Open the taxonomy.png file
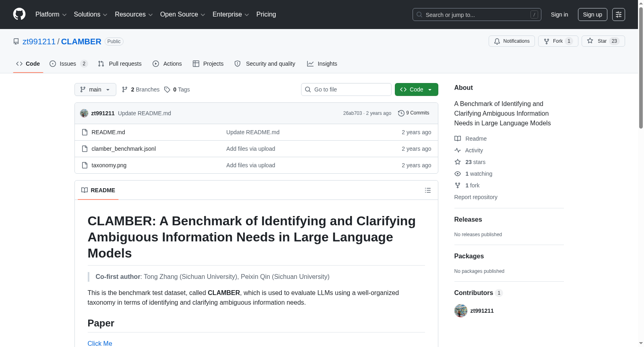Screen dimensions: 644x347 pyautogui.click(x=109, y=165)
